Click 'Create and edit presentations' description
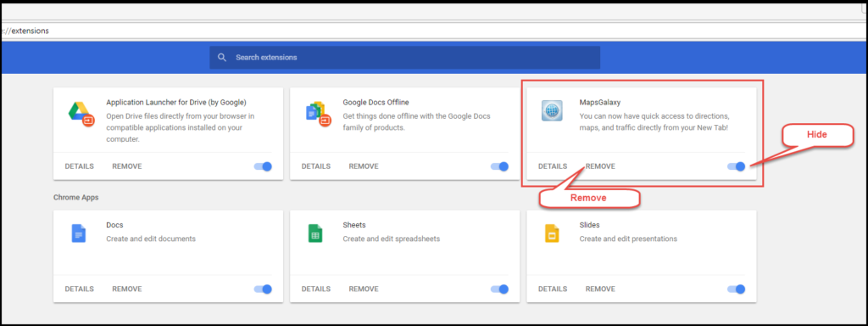 tap(628, 239)
